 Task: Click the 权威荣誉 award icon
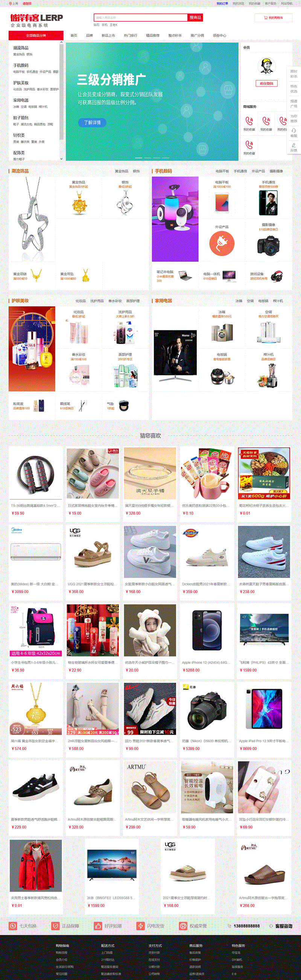coord(183,926)
